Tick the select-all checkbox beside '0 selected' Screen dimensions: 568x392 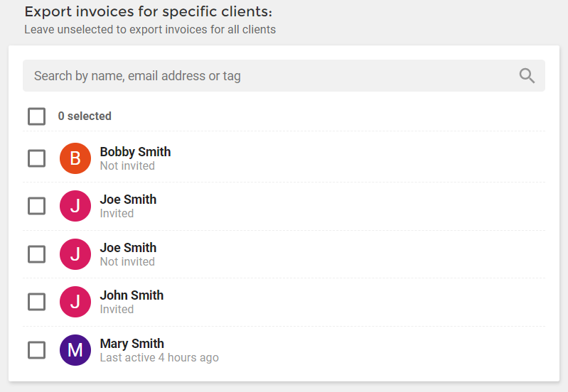pyautogui.click(x=36, y=116)
